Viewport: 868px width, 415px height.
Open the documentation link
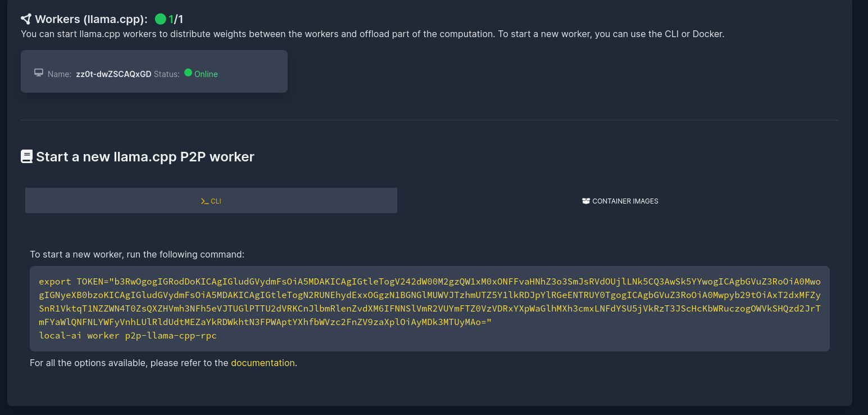coord(262,363)
